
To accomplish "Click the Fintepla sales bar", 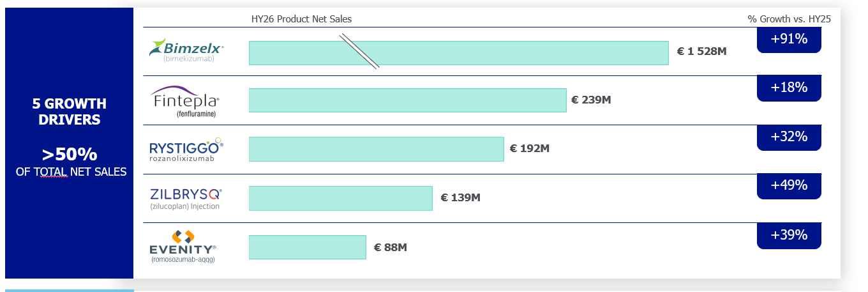I will click(407, 100).
